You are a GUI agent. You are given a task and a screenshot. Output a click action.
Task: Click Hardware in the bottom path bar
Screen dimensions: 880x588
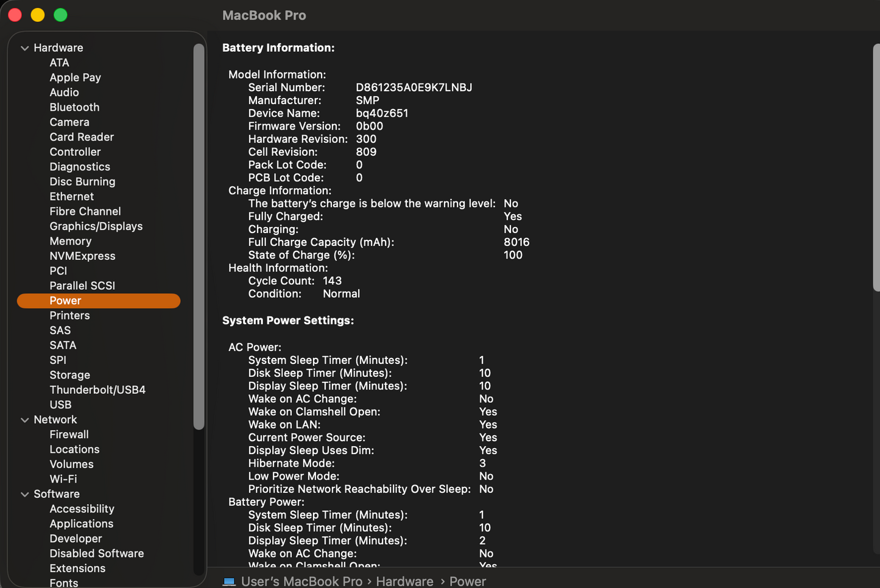coord(404,581)
